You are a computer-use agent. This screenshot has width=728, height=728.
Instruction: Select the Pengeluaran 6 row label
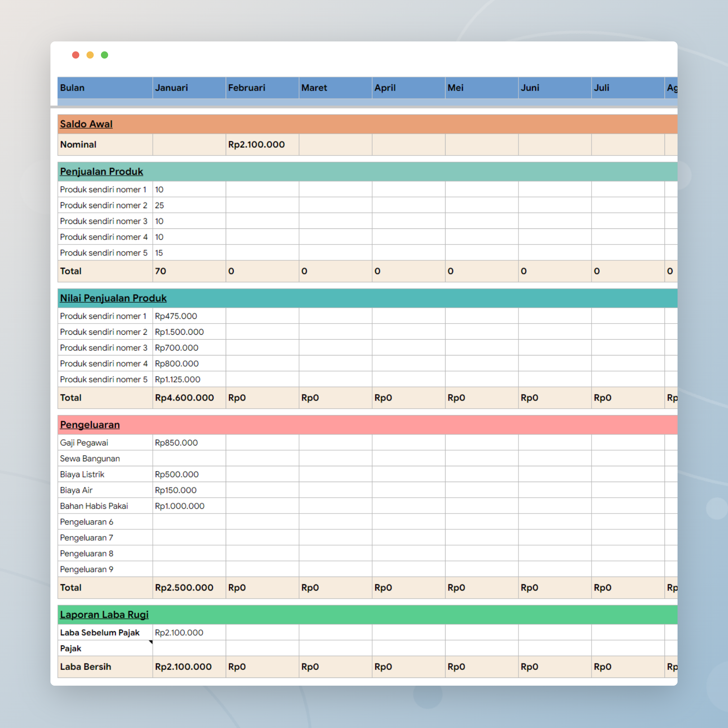tap(105, 522)
